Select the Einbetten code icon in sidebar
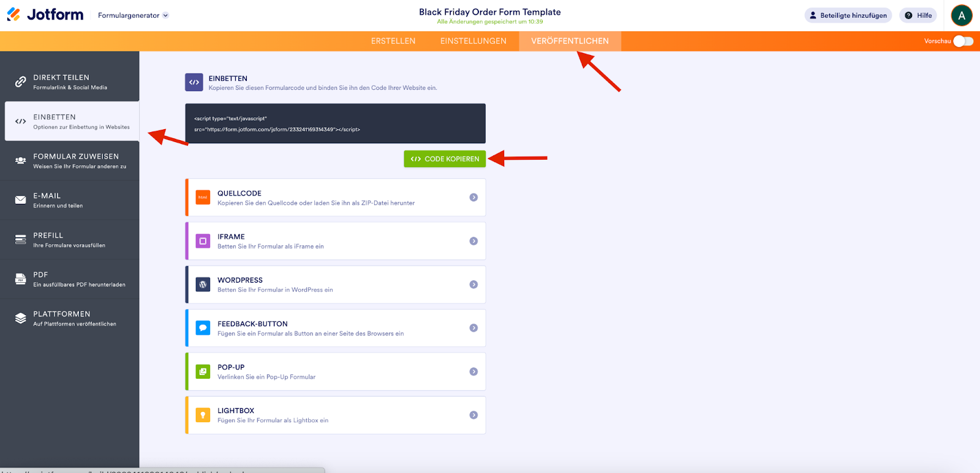Screen dimensions: 980x473 pos(20,121)
